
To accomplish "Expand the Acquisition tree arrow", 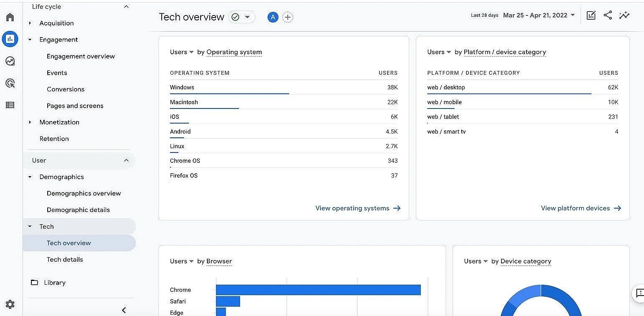I will (30, 23).
